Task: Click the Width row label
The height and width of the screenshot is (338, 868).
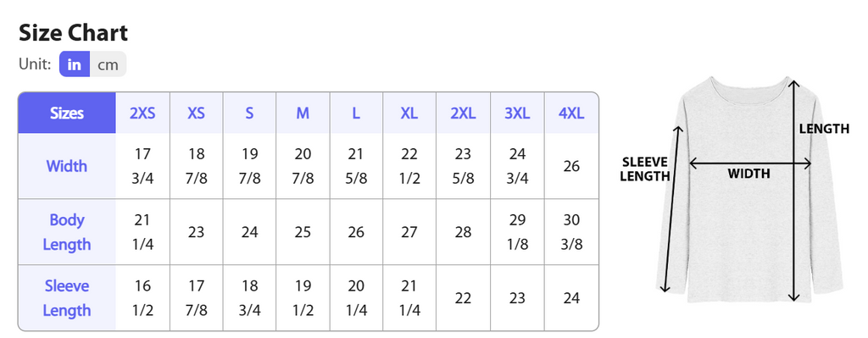Action: 67,166
